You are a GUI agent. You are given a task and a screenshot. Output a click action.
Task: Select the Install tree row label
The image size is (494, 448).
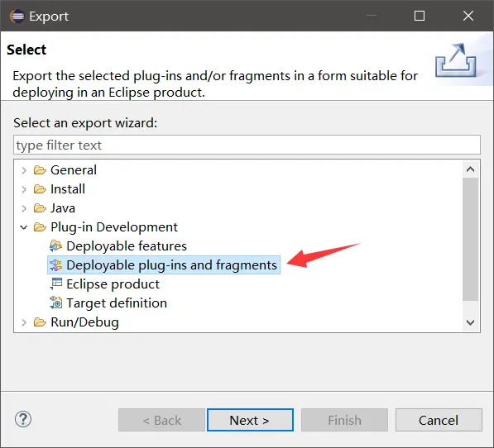pos(68,189)
